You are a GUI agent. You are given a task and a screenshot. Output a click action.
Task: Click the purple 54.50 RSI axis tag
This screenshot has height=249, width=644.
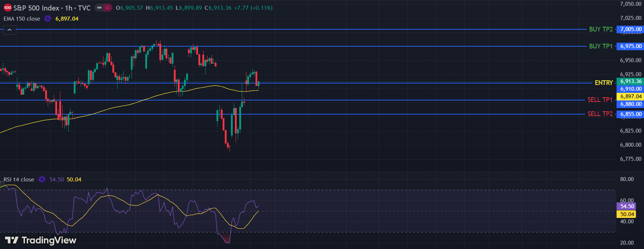[x=627, y=206]
